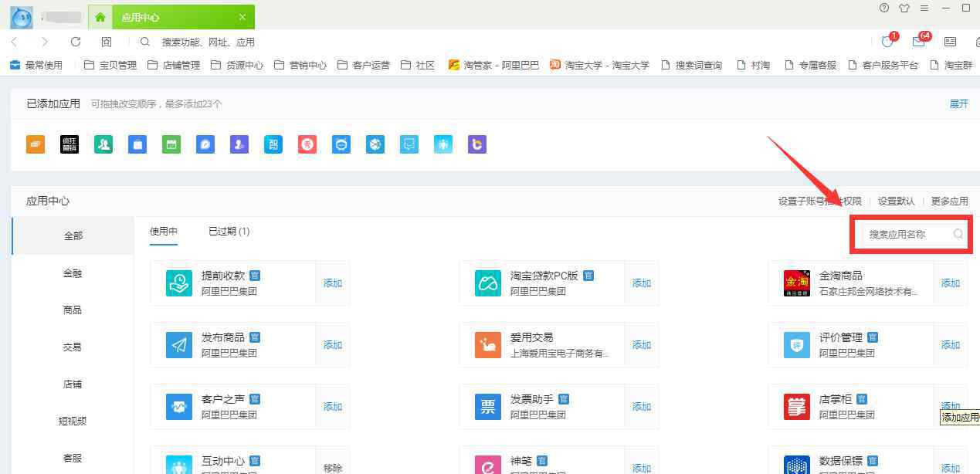The width and height of the screenshot is (980, 474).
Task: Open the 发票助手 app icon
Action: (x=488, y=407)
